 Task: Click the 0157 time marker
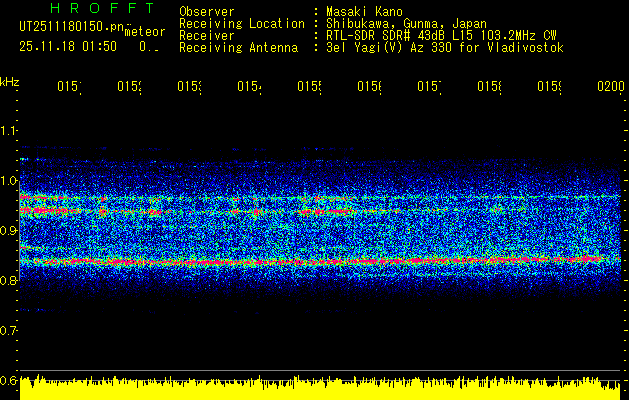pos(429,87)
